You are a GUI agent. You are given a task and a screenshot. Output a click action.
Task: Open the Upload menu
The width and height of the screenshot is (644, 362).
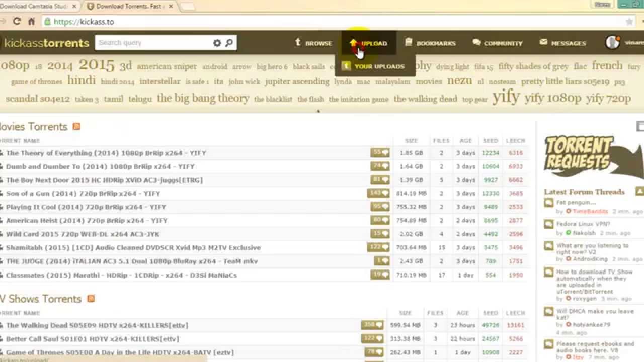[369, 43]
